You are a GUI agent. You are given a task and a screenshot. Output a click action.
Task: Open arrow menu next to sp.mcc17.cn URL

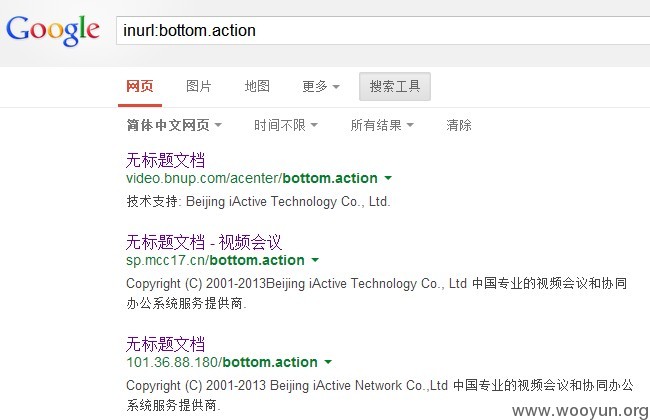click(x=315, y=260)
